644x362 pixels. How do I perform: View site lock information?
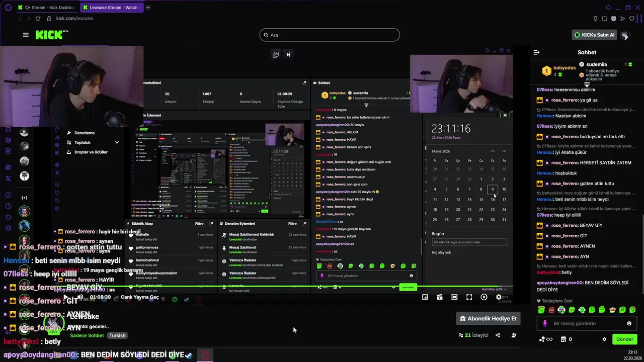(x=49, y=19)
